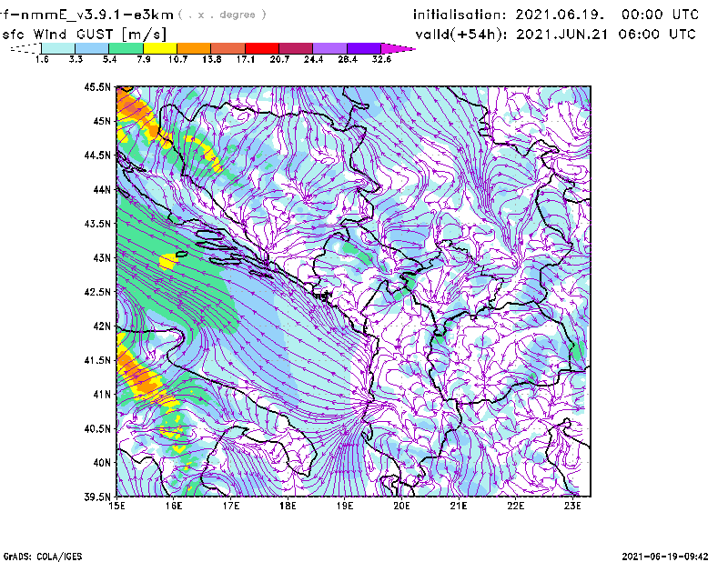
Task: Click the valid time '2021.JUN.21 06:00 UTC' text
Action: click(x=606, y=35)
